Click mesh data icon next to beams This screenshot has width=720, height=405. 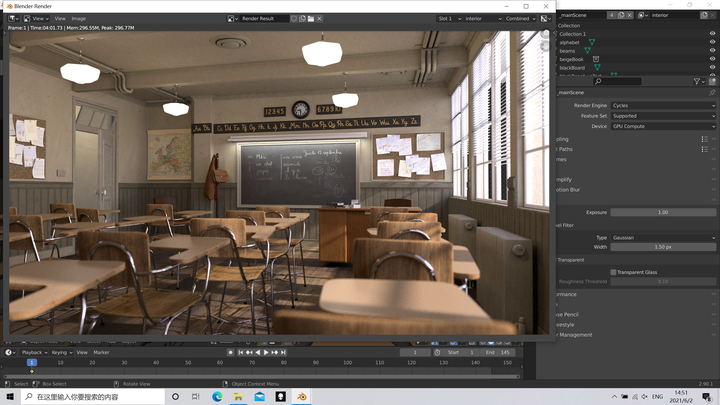(587, 51)
